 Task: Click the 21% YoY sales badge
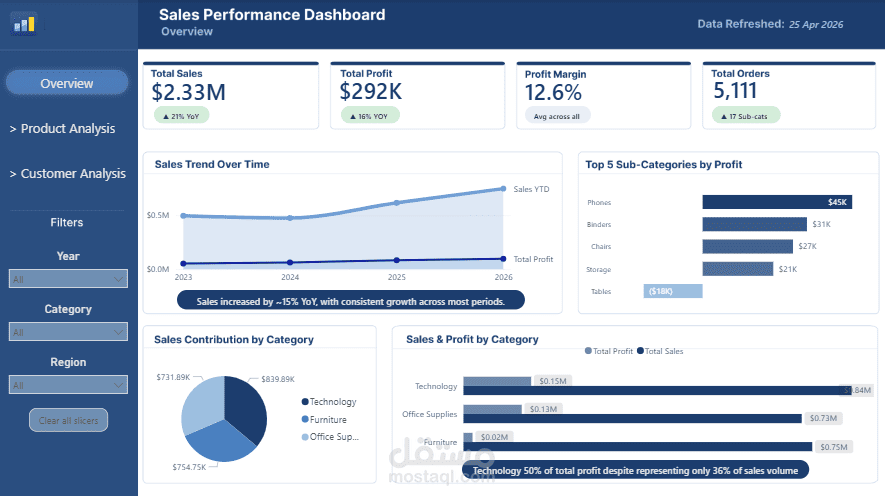(x=181, y=116)
